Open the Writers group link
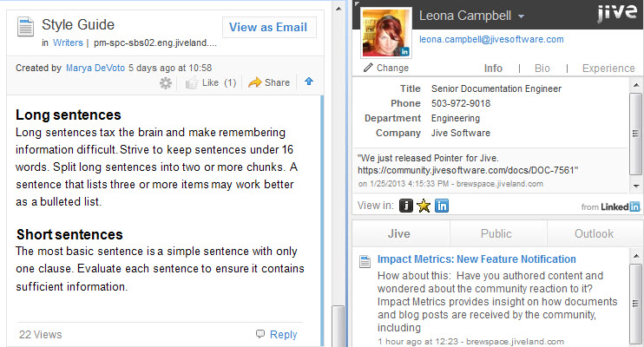644x347 pixels. [68, 43]
